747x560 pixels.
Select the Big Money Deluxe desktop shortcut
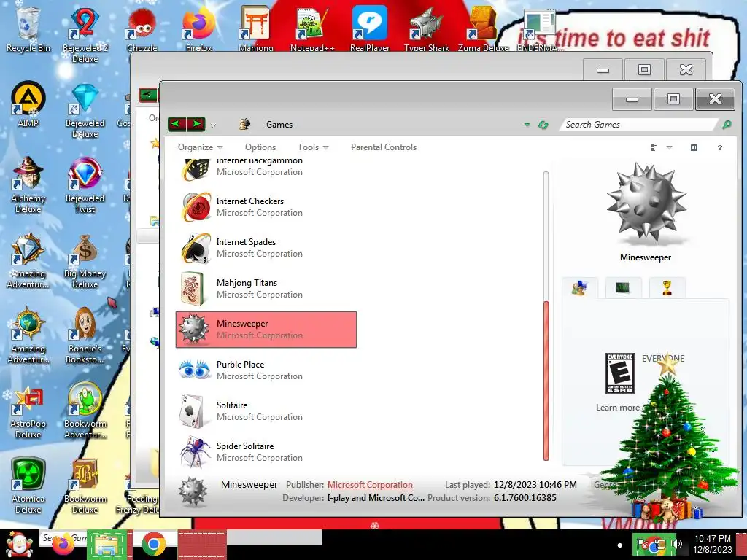click(85, 261)
